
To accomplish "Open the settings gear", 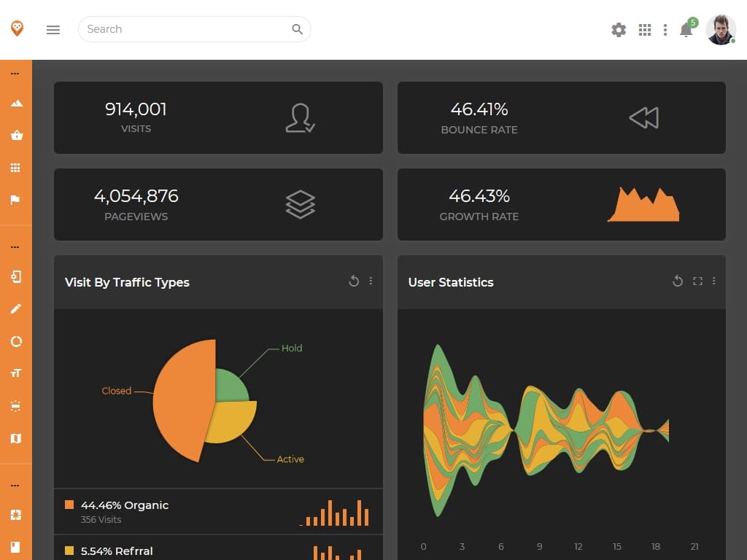I will [619, 30].
